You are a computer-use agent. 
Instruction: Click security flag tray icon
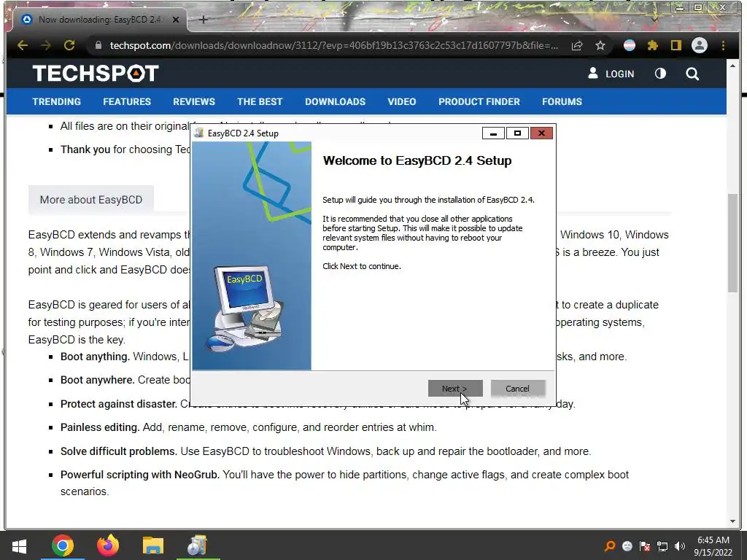tap(645, 546)
